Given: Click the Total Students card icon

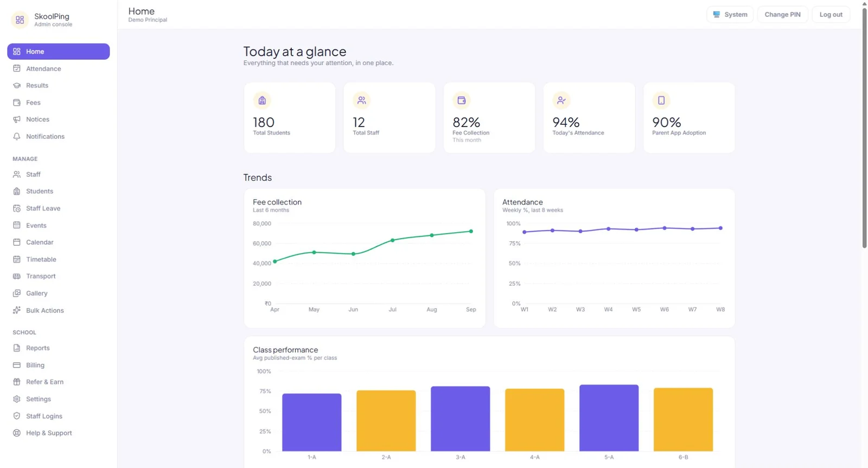Looking at the screenshot, I should [x=262, y=100].
